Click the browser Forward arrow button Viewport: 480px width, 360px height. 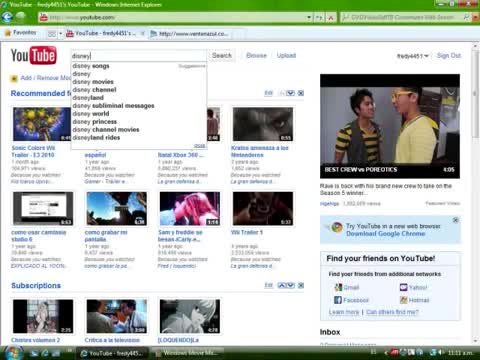point(21,16)
